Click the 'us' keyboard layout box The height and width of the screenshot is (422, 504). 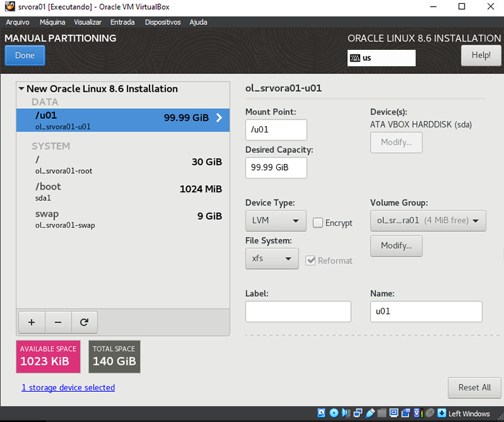381,58
